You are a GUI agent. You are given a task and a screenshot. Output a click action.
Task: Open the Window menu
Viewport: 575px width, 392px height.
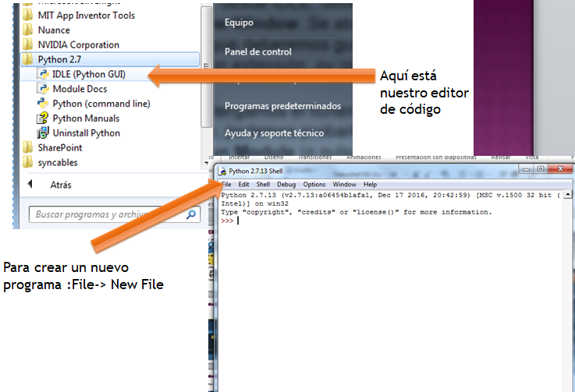click(344, 184)
